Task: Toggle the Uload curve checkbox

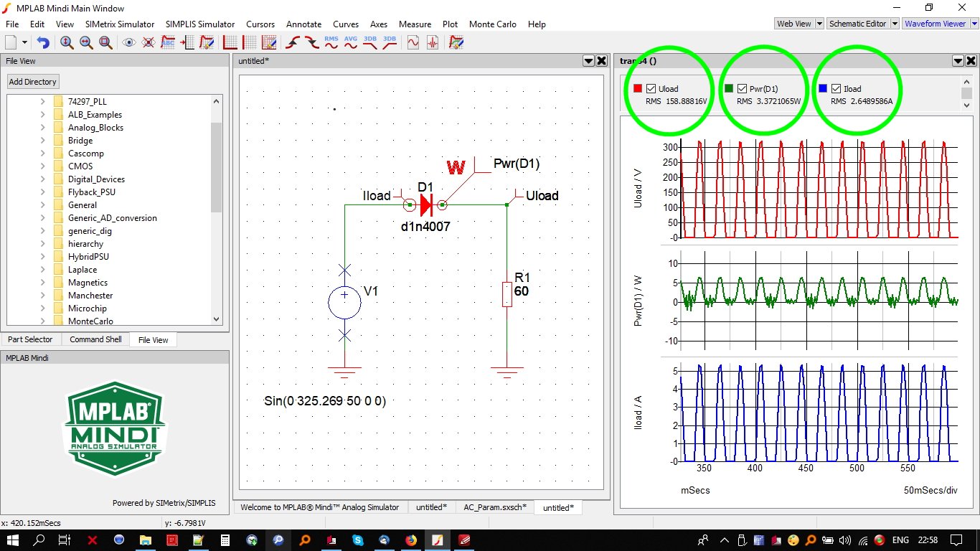Action: tap(651, 89)
